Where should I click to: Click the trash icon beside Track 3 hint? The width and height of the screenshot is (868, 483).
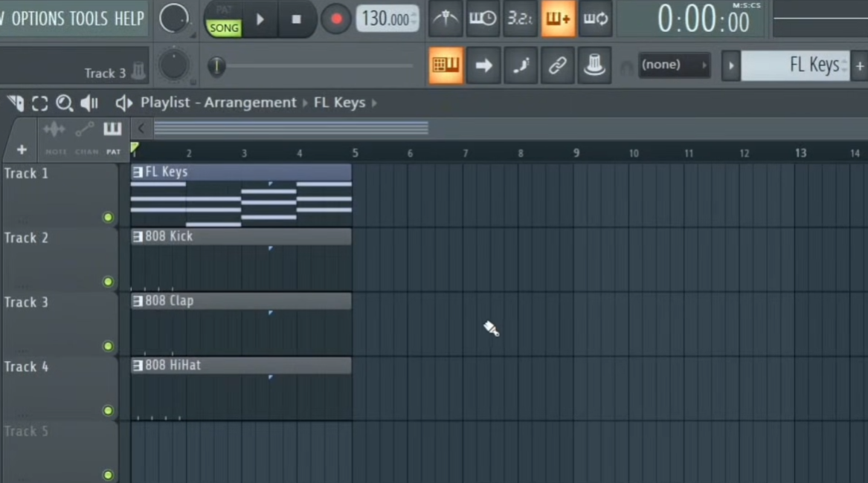coord(138,71)
